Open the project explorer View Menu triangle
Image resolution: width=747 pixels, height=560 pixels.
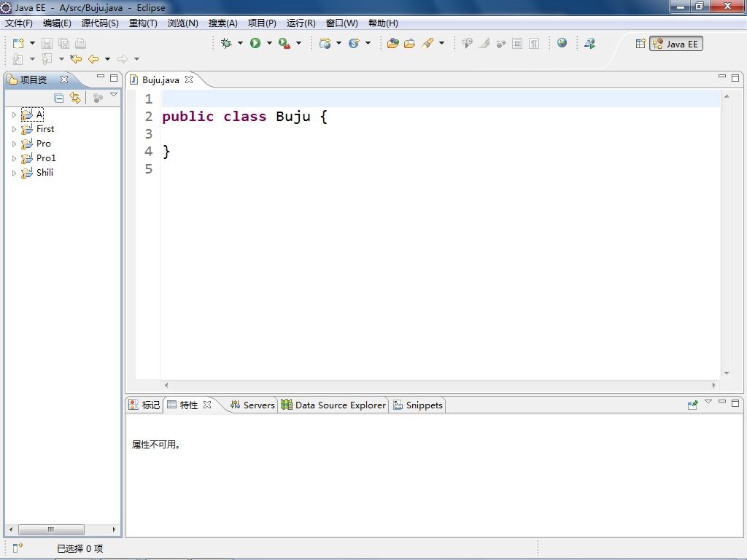[x=114, y=95]
